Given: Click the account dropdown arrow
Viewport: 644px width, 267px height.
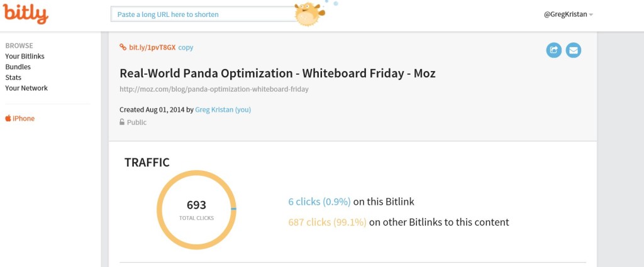Looking at the screenshot, I should tap(591, 15).
